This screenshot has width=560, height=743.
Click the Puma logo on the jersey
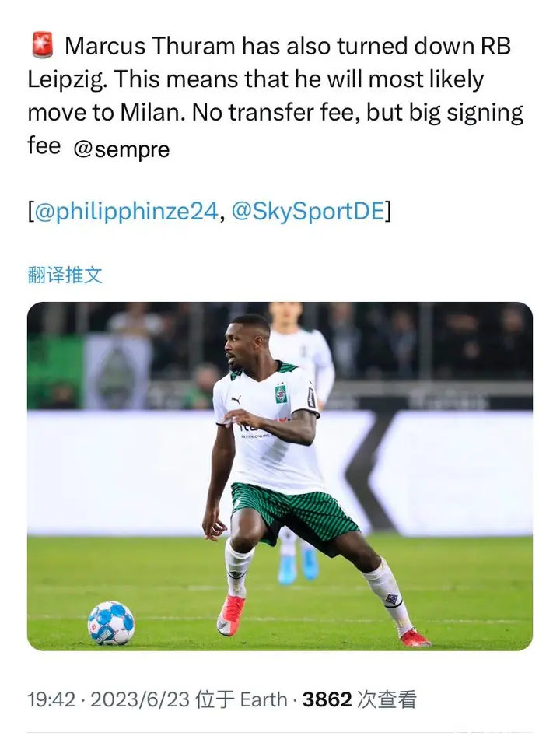(236, 400)
